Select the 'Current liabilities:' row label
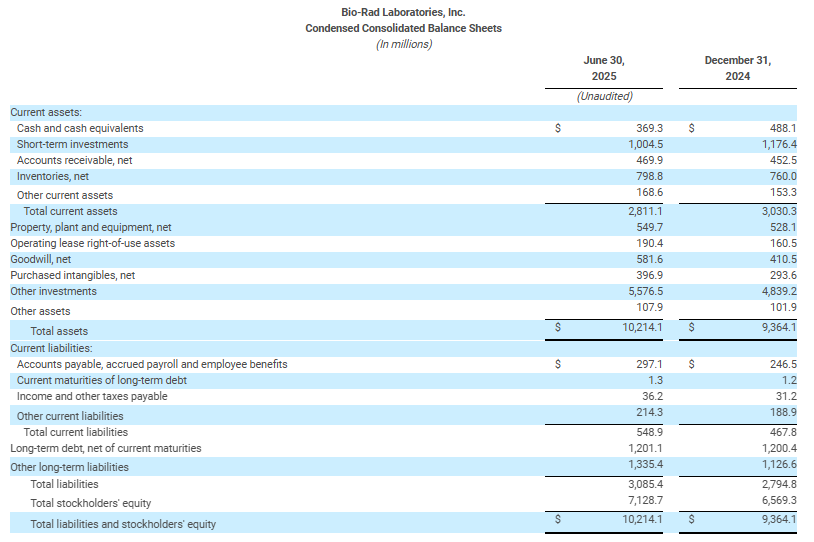The image size is (814, 542). (x=51, y=348)
